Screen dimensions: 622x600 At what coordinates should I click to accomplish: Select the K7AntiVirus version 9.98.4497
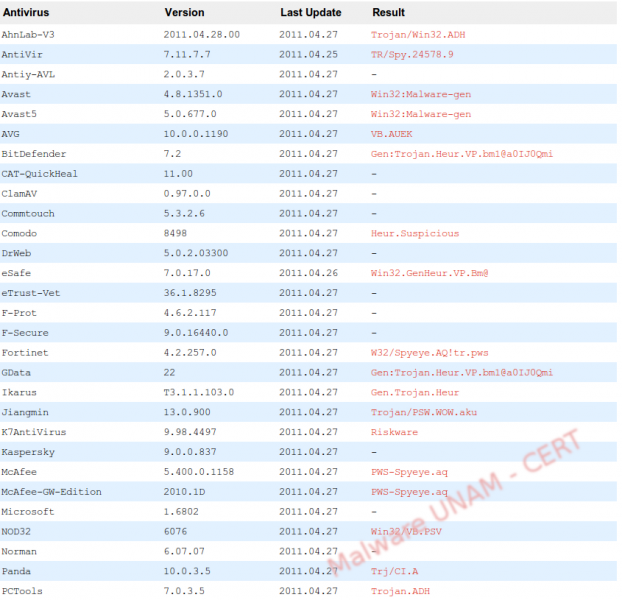[190, 432]
